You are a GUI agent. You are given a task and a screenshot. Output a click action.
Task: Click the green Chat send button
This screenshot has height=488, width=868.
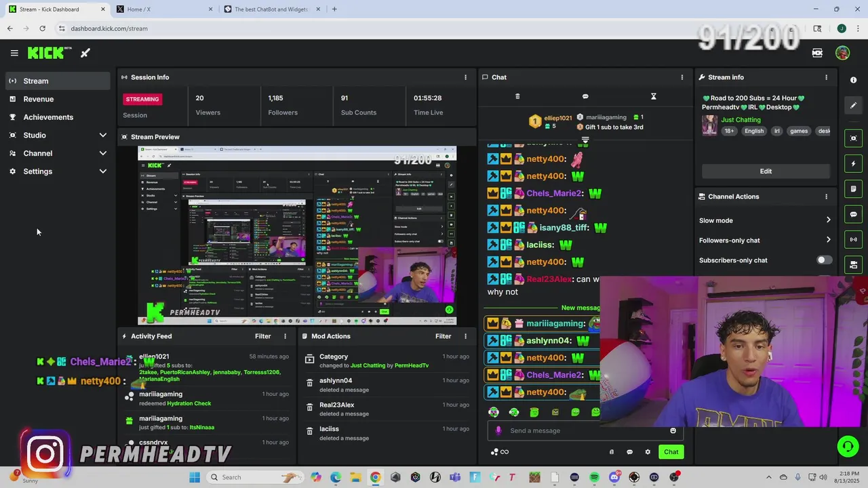pyautogui.click(x=671, y=452)
